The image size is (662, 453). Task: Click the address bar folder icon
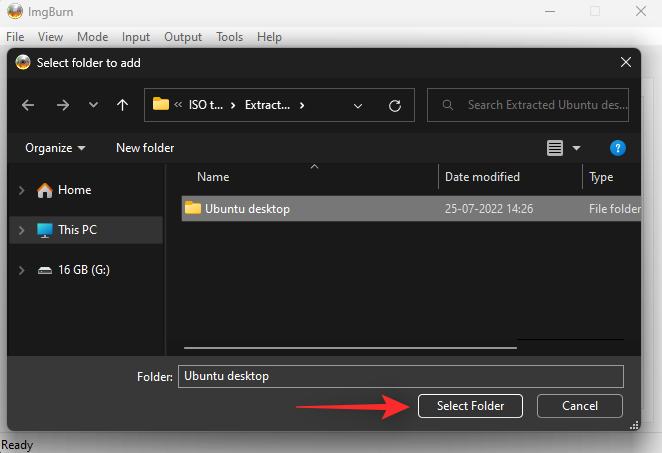[161, 104]
